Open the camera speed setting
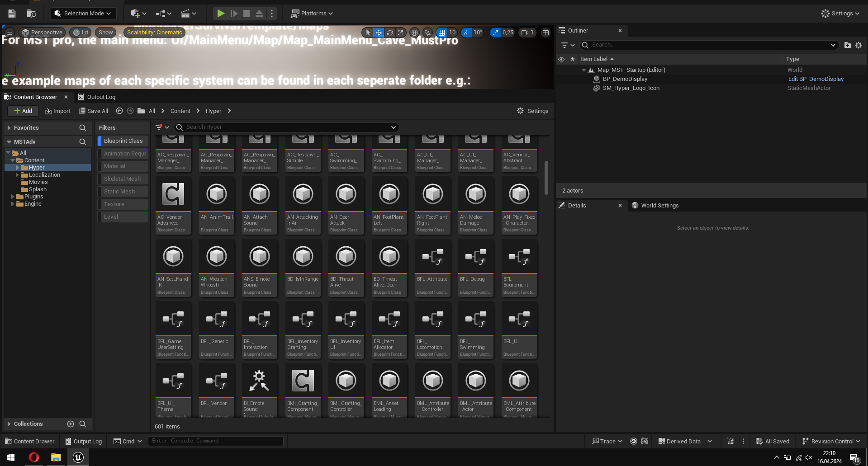The height and width of the screenshot is (466, 868). point(527,33)
